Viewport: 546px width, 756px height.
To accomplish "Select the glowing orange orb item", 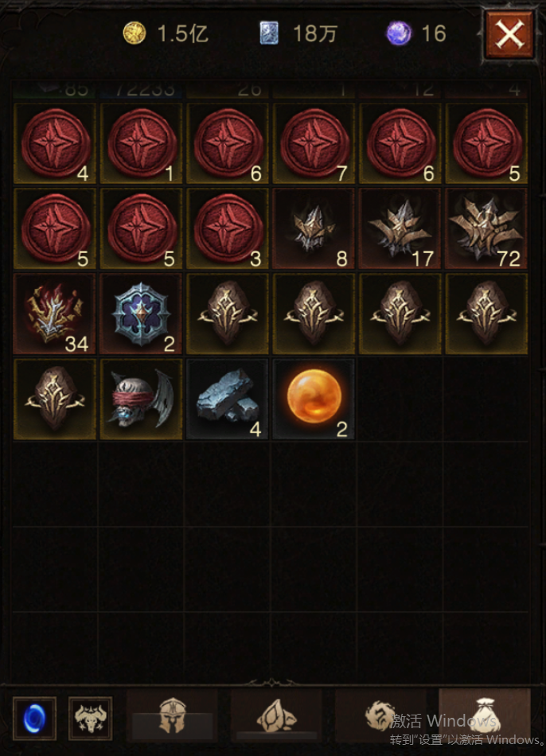I will (314, 399).
